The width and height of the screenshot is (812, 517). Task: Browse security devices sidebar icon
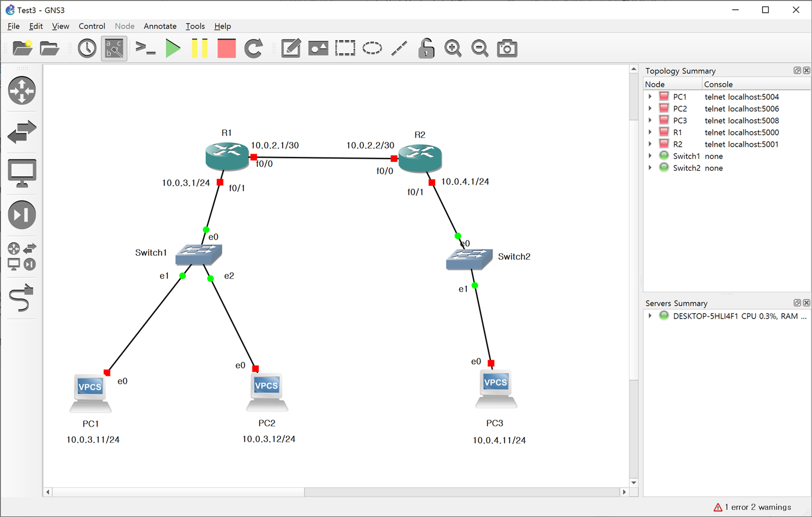22,215
